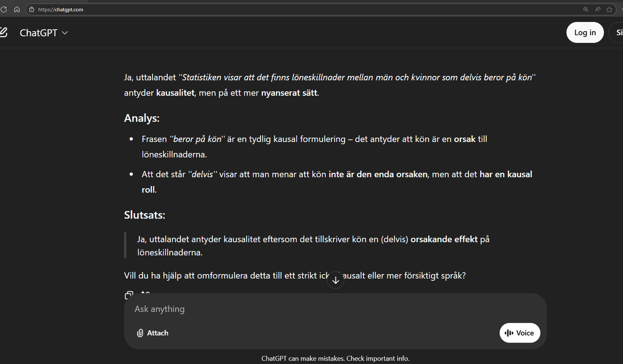Click the italic quote starting 'Statistiken visar att'
The width and height of the screenshot is (623, 364).
[357, 78]
